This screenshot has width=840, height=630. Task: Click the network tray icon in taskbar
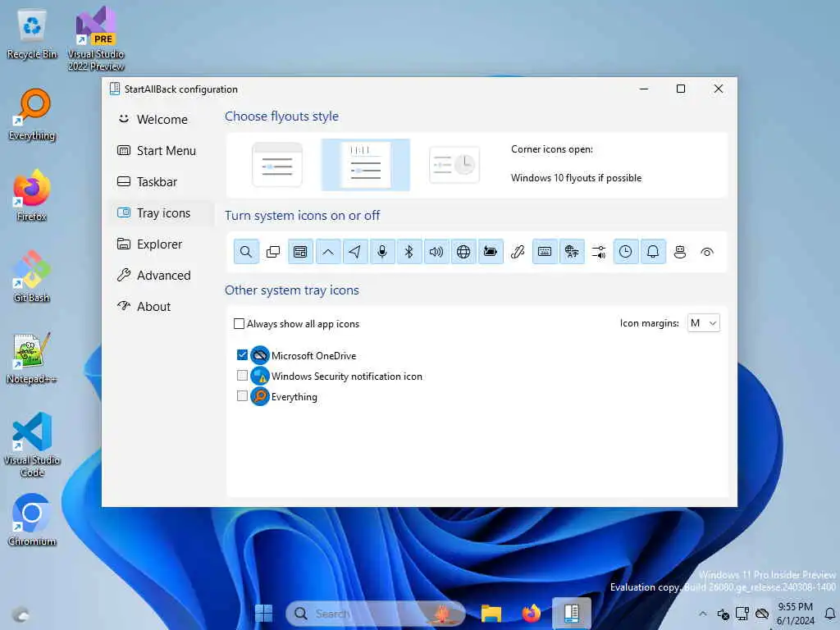(x=742, y=614)
